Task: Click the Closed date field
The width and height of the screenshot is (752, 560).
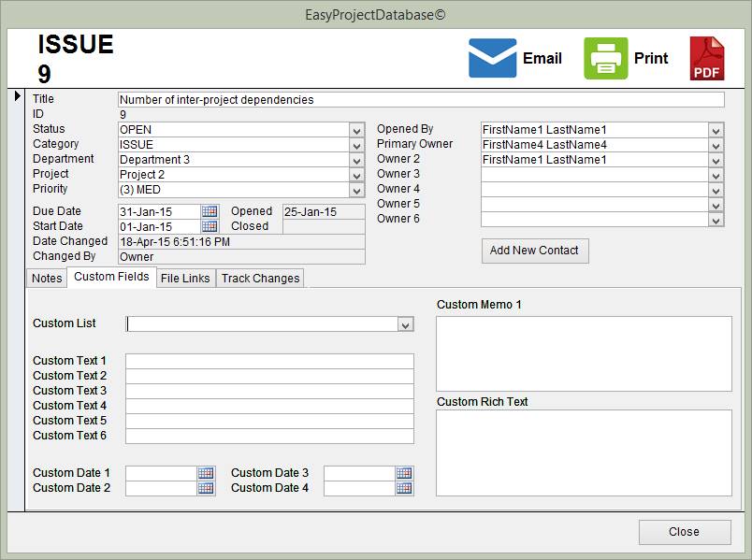Action: point(324,226)
